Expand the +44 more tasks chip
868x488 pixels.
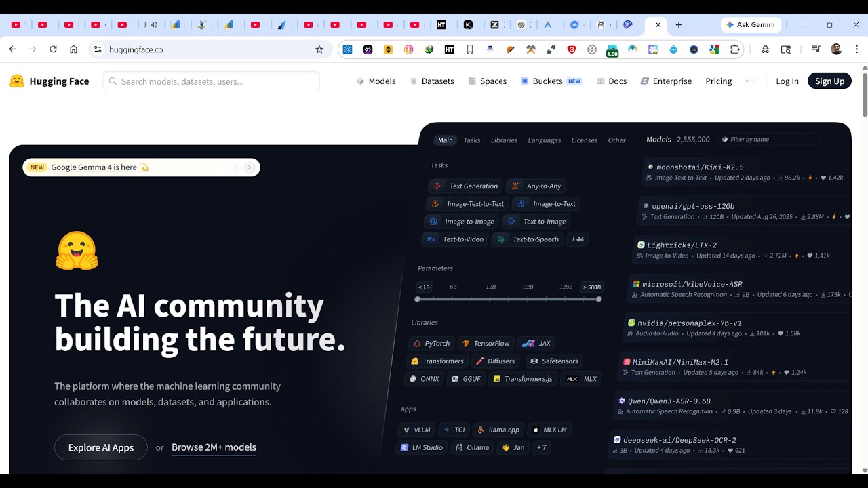coord(577,239)
